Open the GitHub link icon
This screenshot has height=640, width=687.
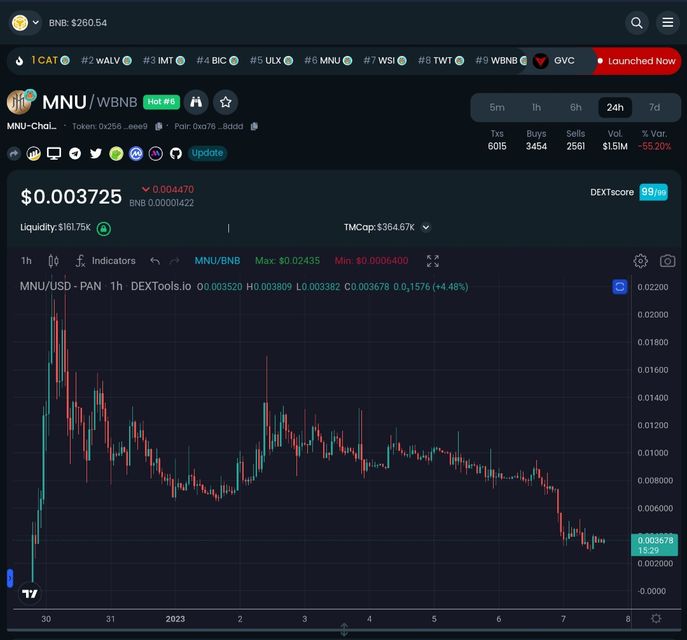tap(176, 153)
